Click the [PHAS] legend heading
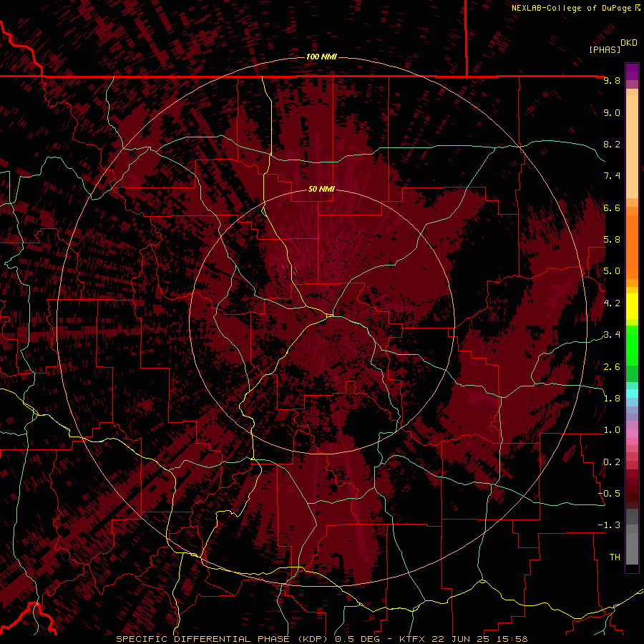Screen dimensions: 644x644 tap(605, 49)
